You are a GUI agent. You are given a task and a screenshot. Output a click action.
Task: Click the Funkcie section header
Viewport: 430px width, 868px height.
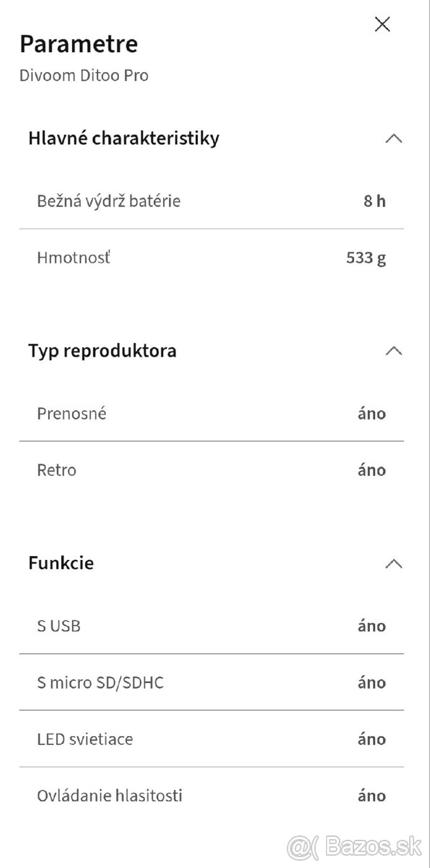coord(61,563)
